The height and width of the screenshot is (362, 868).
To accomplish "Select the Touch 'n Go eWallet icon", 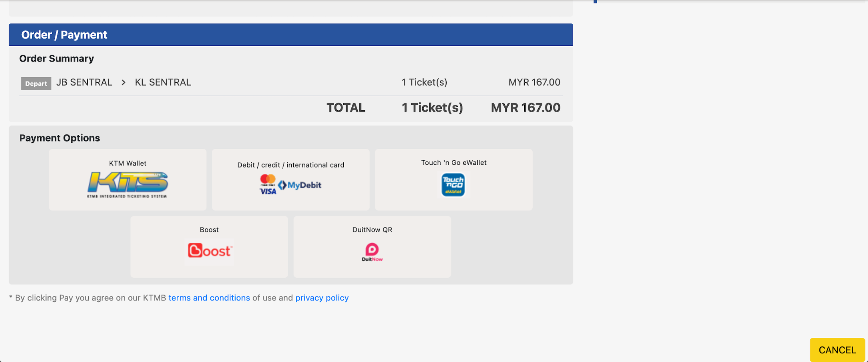I will pos(453,185).
